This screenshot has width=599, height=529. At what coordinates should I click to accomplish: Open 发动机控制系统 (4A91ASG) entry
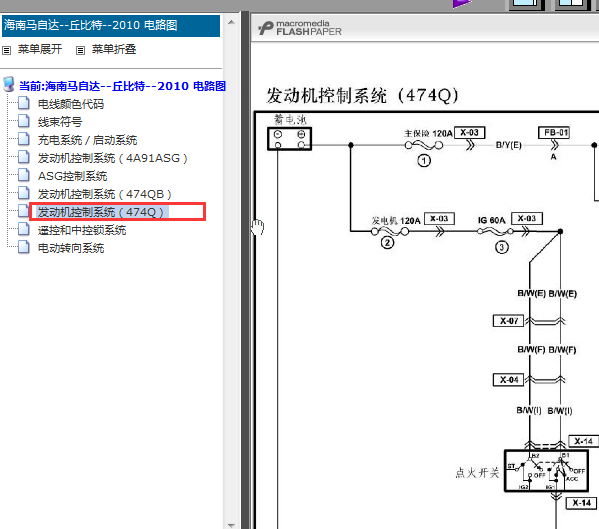[112, 158]
